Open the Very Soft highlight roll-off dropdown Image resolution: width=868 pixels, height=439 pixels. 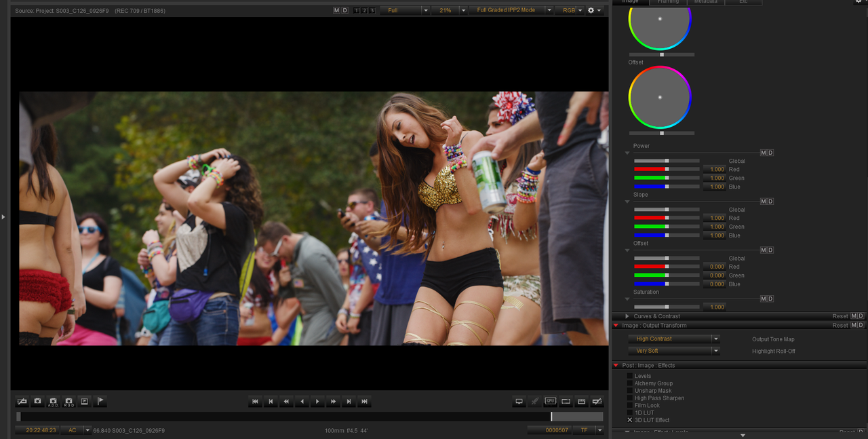(673, 351)
